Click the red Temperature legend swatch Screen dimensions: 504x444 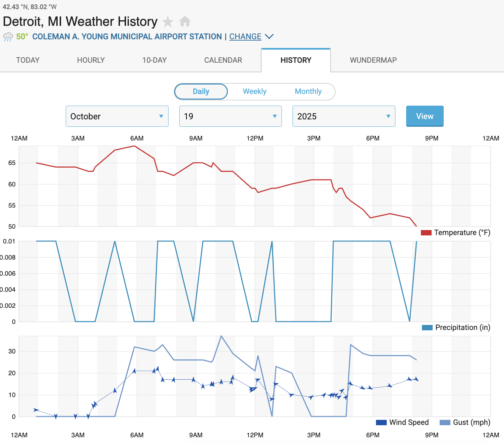tap(426, 233)
